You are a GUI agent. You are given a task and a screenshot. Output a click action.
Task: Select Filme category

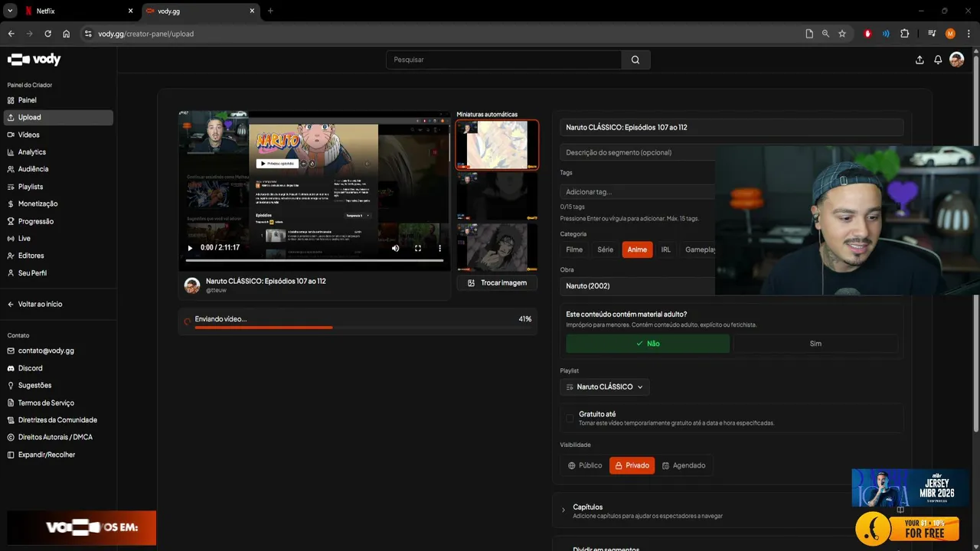click(x=574, y=249)
